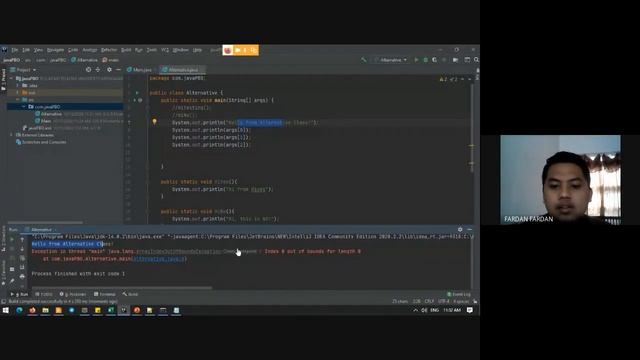The height and width of the screenshot is (360, 640).
Task: Collapse the src folder
Action: pos(18,100)
